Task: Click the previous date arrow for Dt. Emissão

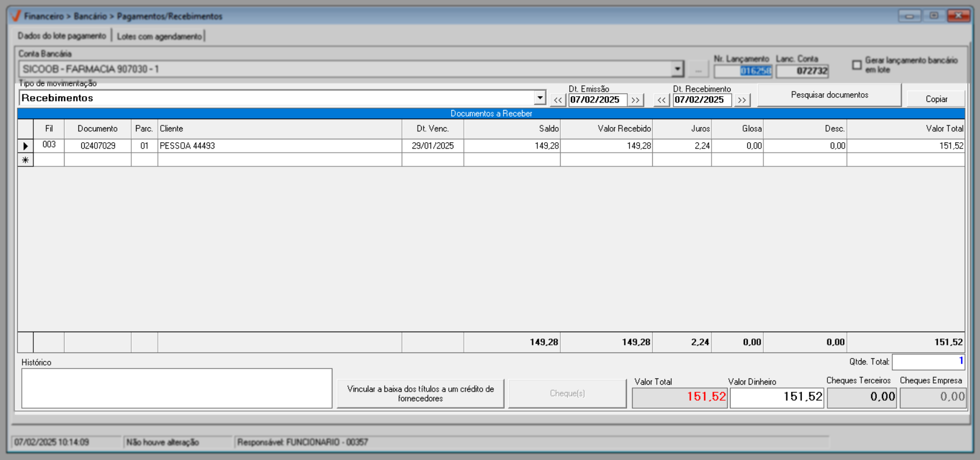Action: click(558, 100)
